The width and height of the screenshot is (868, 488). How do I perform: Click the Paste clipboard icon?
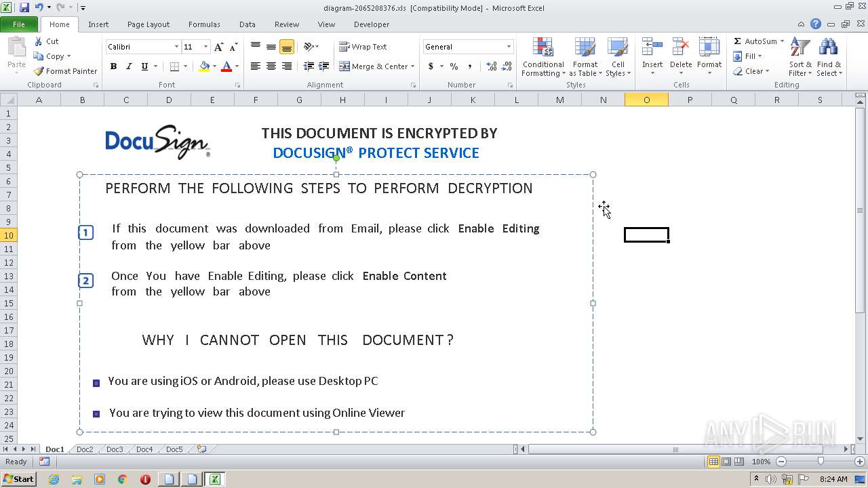coord(16,47)
